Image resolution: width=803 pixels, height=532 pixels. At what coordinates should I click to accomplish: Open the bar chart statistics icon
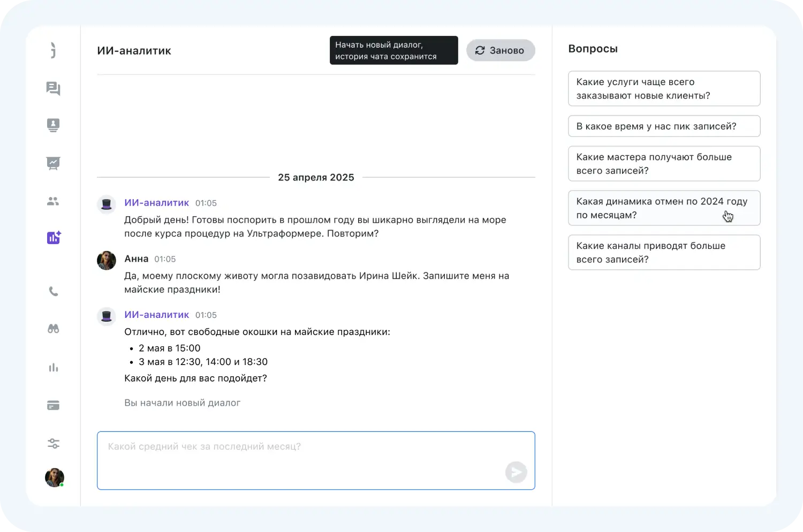point(54,368)
